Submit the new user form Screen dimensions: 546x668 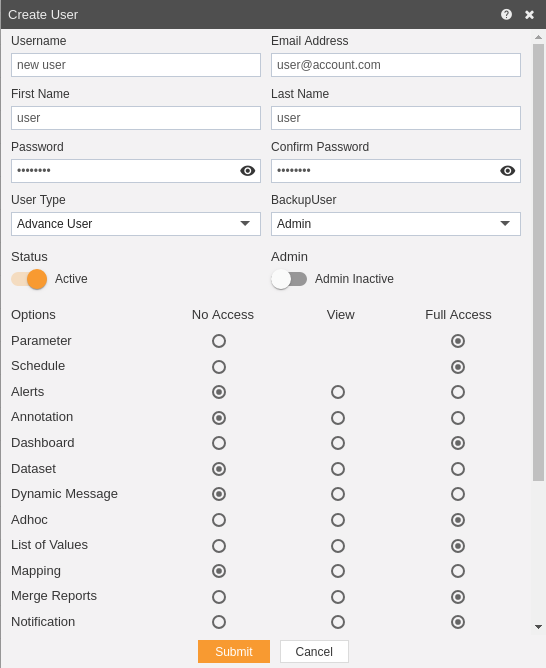coord(234,651)
